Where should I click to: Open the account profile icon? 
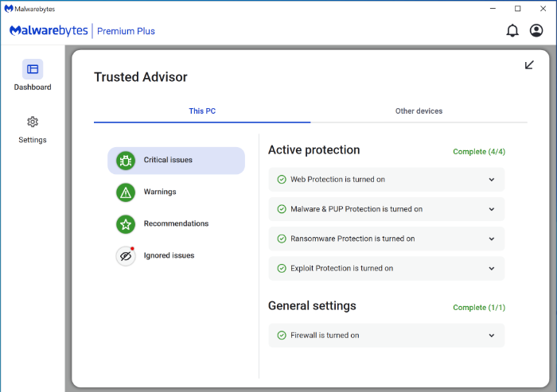pyautogui.click(x=536, y=30)
